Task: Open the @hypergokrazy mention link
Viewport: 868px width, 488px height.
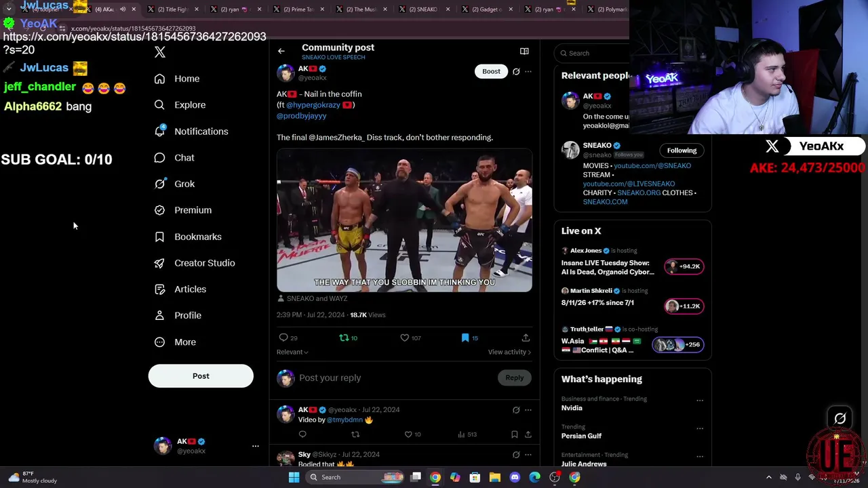Action: tap(313, 105)
